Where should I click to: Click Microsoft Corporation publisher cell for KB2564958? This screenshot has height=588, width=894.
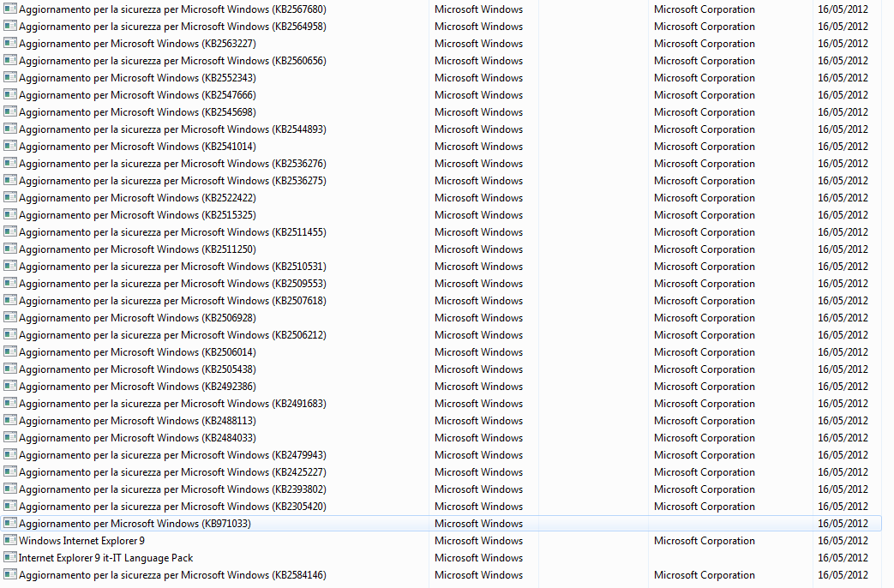click(x=704, y=27)
